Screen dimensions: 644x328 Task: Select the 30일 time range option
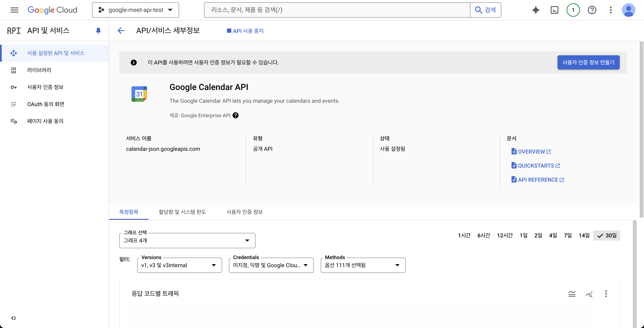click(607, 235)
